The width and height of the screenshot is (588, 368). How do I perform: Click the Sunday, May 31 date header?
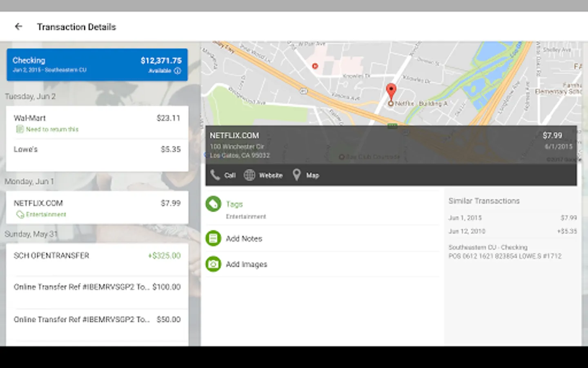tap(31, 234)
